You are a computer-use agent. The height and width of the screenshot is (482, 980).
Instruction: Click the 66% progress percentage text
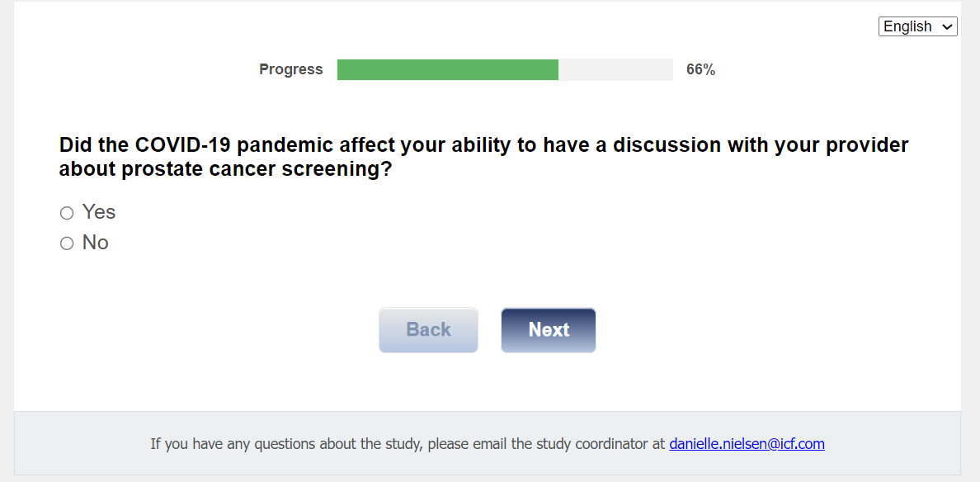pos(700,70)
